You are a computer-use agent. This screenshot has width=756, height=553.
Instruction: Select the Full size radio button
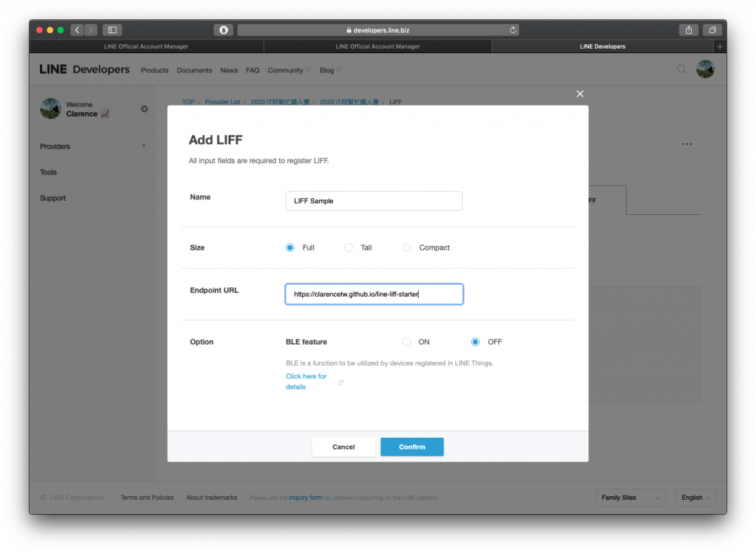click(x=289, y=247)
